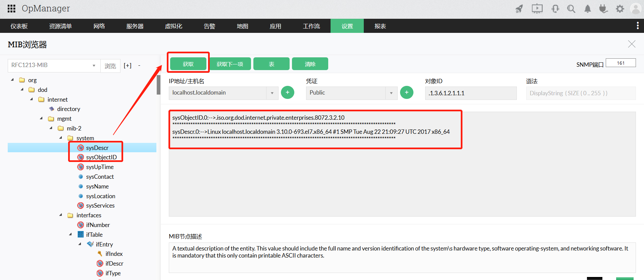
Task: Open the 告警 tab
Action: [210, 26]
